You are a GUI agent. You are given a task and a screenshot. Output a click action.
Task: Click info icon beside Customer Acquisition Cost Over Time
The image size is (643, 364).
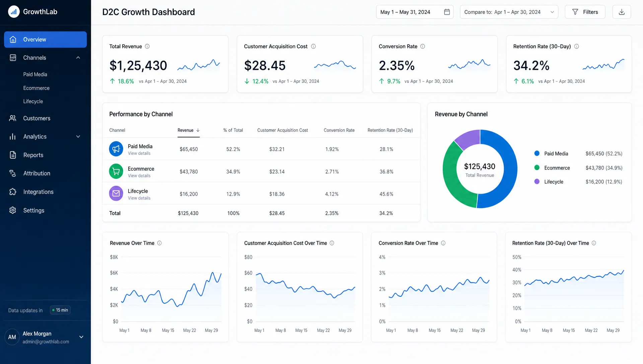[x=332, y=243]
